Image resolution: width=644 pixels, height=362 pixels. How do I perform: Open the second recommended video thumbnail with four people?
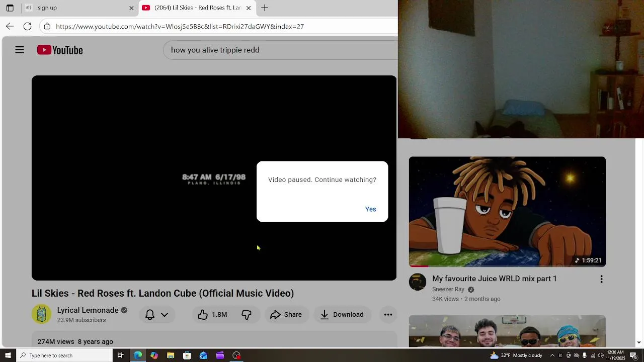[507, 331]
